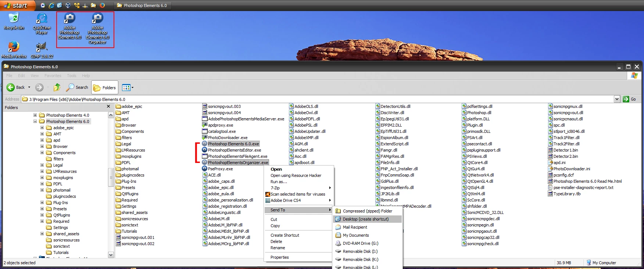Screen dimensions: 644x269
Task: Click Photoshop Elements 6.0 taskbar button
Action: (x=142, y=6)
